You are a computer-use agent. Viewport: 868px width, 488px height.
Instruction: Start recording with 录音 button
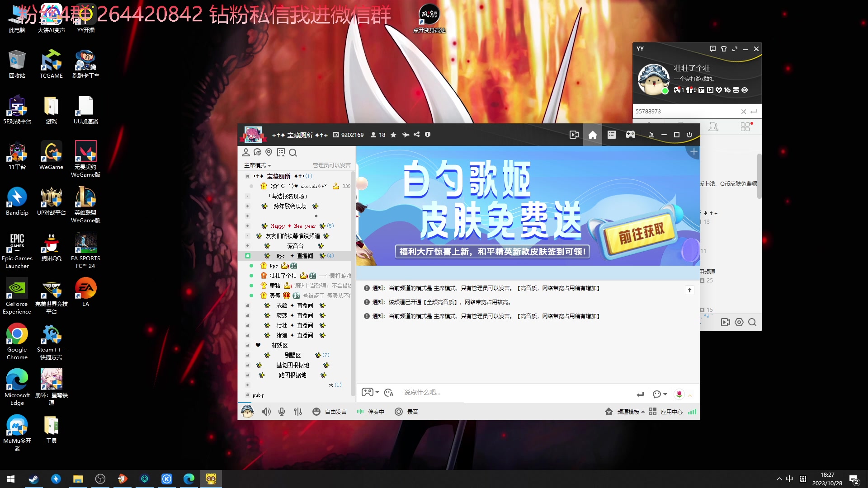coord(406,412)
